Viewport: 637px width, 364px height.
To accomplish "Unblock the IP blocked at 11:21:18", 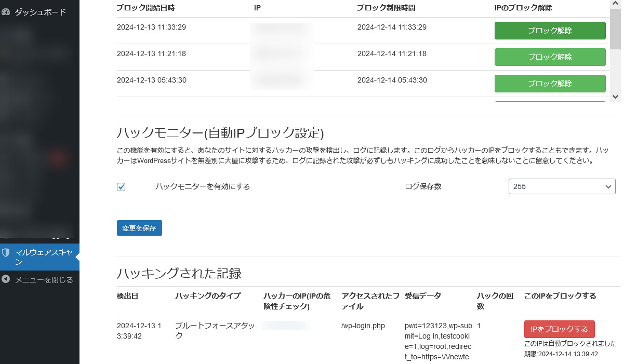I will [550, 57].
